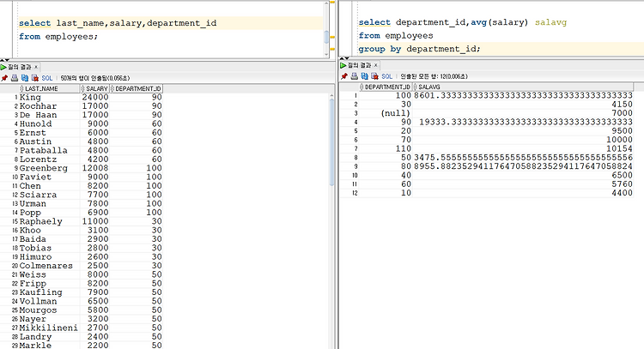The height and width of the screenshot is (349, 644).
Task: Select the 5760 average salary cell
Action: coord(523,184)
